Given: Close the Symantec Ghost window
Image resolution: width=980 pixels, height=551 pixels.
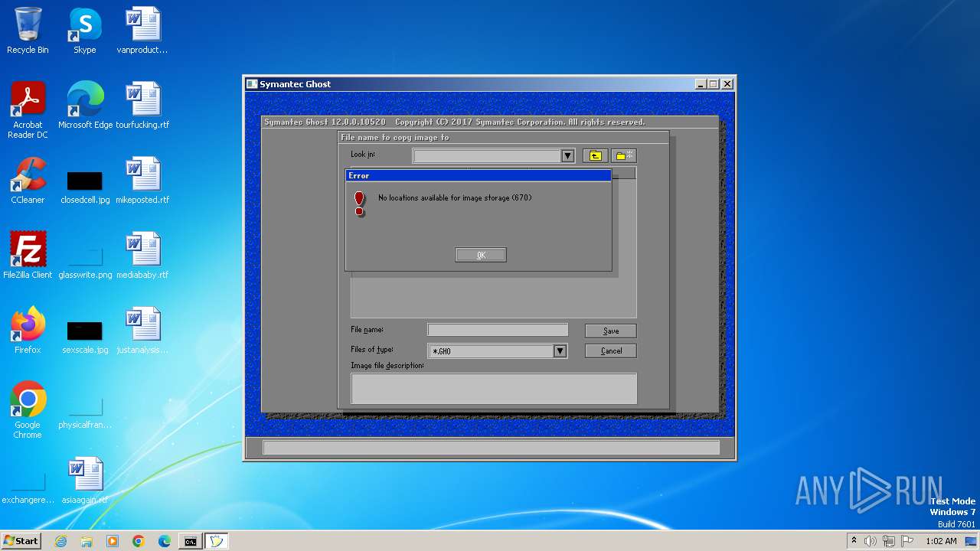Looking at the screenshot, I should [x=727, y=84].
